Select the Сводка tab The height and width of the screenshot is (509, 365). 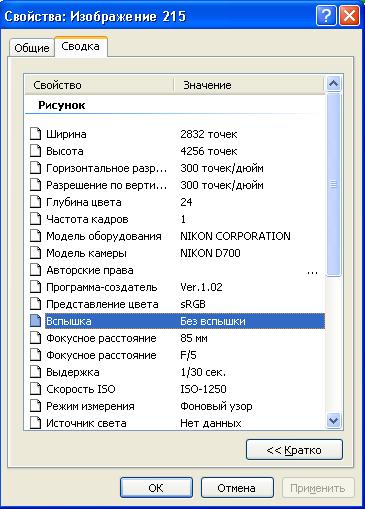(80, 46)
